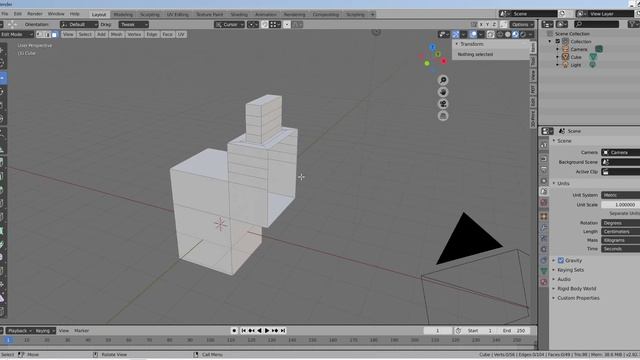Screen dimensions: 640x360
Task: Open Material properties tab icon
Action: pyautogui.click(x=544, y=282)
